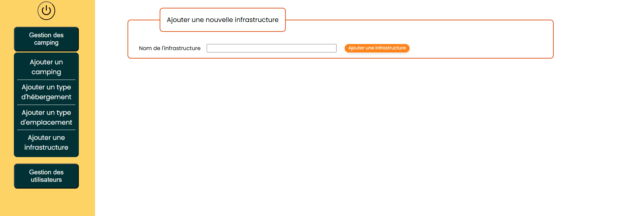Click the orange Ajouter une infrastructure button
644x216 pixels.
377,48
